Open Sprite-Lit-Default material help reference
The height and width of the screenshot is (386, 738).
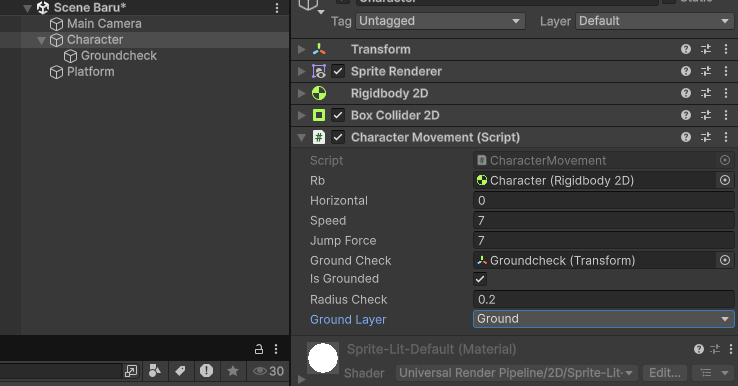698,349
